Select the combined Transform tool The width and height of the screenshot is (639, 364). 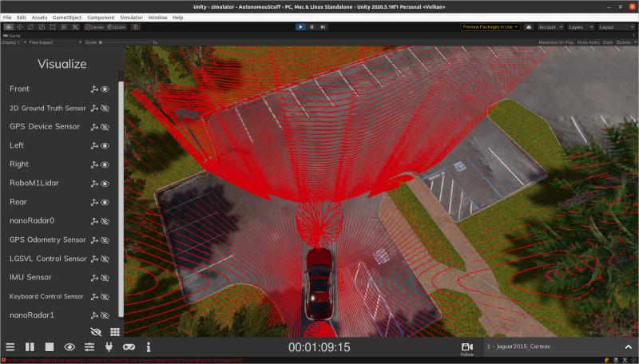[64, 27]
